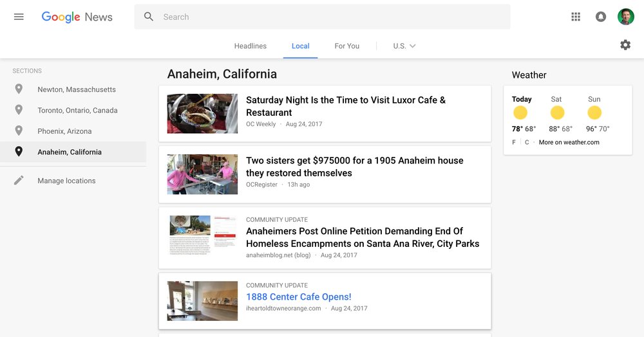
Task: Click into the Search field
Action: pyautogui.click(x=322, y=17)
